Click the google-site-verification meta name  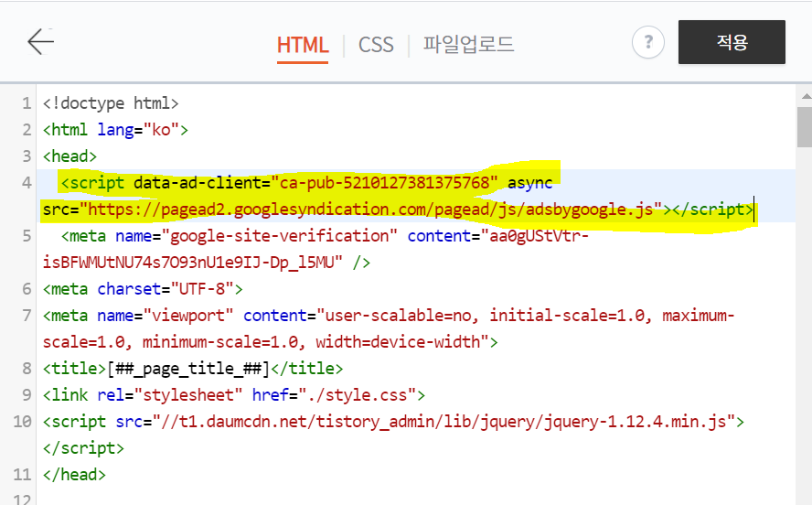click(280, 236)
